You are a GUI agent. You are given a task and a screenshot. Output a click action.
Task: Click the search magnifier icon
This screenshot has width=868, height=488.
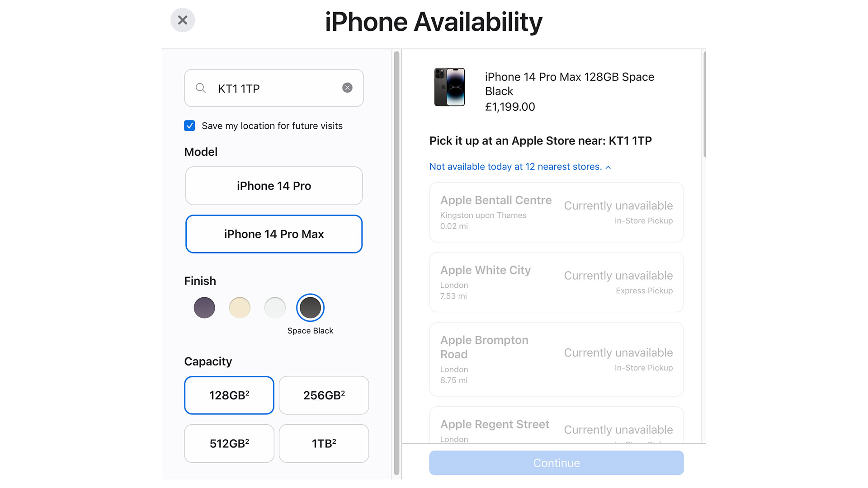[202, 88]
